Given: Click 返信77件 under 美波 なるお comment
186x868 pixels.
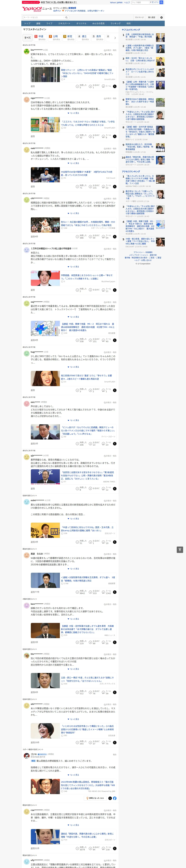Looking at the screenshot, I should 35,592.
